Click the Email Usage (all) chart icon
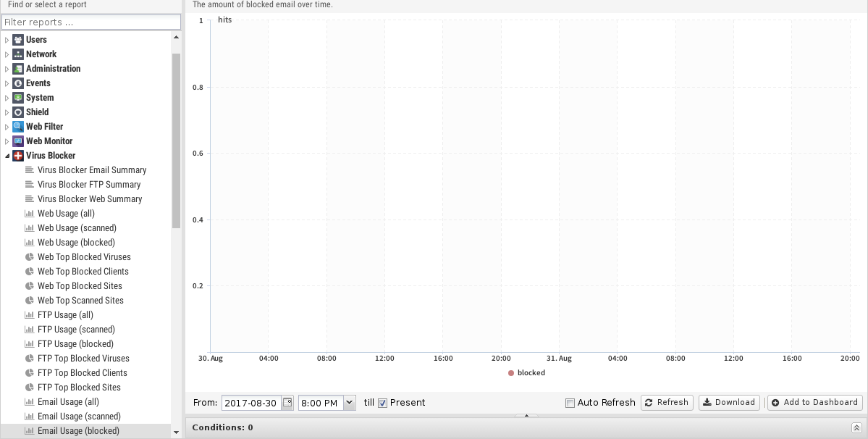This screenshot has height=439, width=868. click(x=30, y=402)
